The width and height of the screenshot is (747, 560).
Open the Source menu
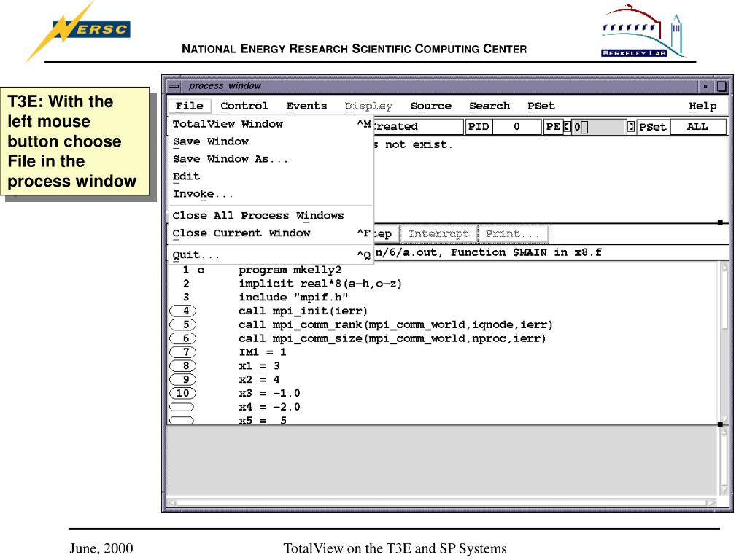coord(430,106)
